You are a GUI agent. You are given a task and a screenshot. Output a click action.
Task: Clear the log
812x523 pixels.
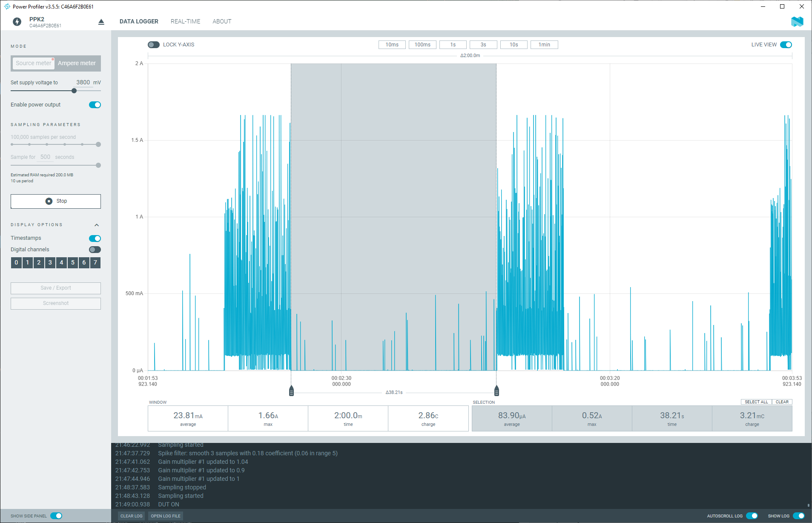(x=131, y=516)
